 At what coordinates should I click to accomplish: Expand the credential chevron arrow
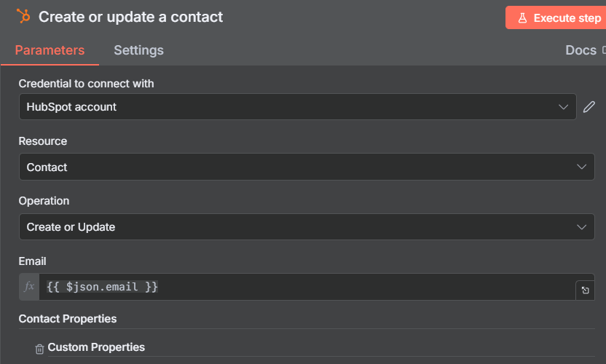[x=563, y=107]
